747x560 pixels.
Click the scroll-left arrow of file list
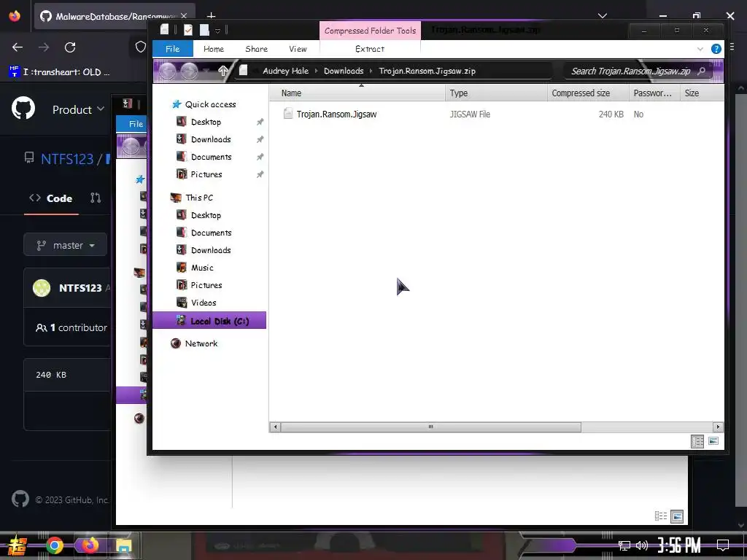(275, 427)
